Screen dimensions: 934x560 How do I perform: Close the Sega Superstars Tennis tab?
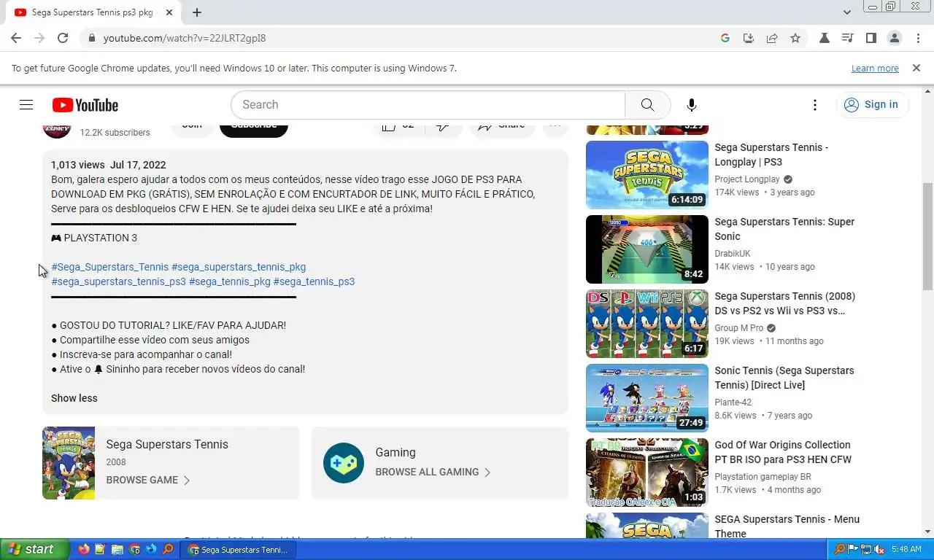(x=169, y=12)
